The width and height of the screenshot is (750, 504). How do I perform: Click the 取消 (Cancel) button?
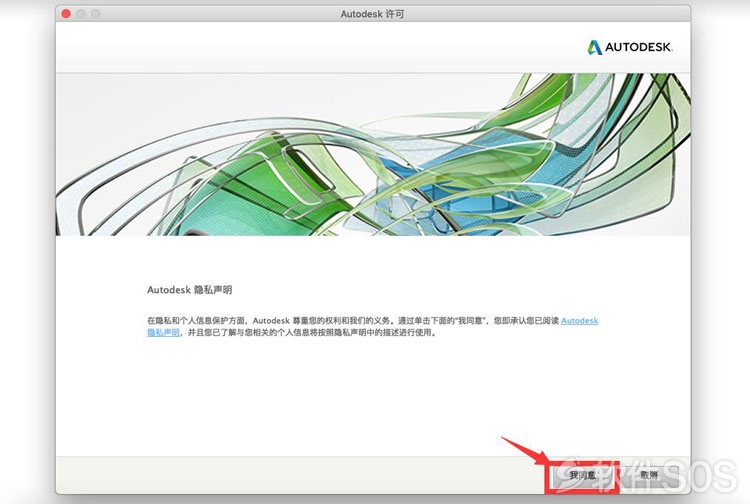(x=649, y=475)
